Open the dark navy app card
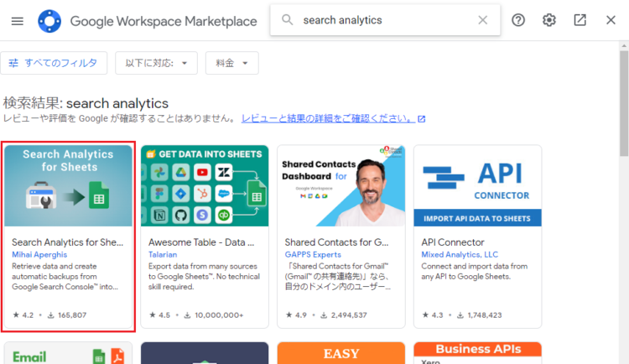Screen dimensions: 629x364 tap(205, 353)
